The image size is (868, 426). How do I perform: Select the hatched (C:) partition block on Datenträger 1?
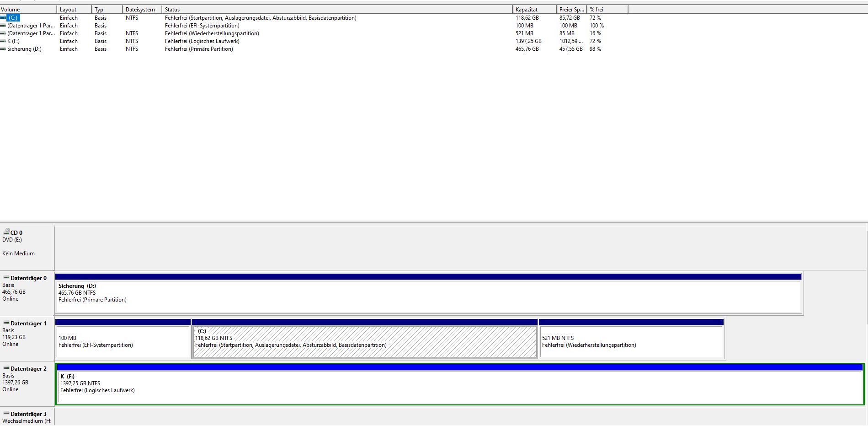click(x=364, y=341)
